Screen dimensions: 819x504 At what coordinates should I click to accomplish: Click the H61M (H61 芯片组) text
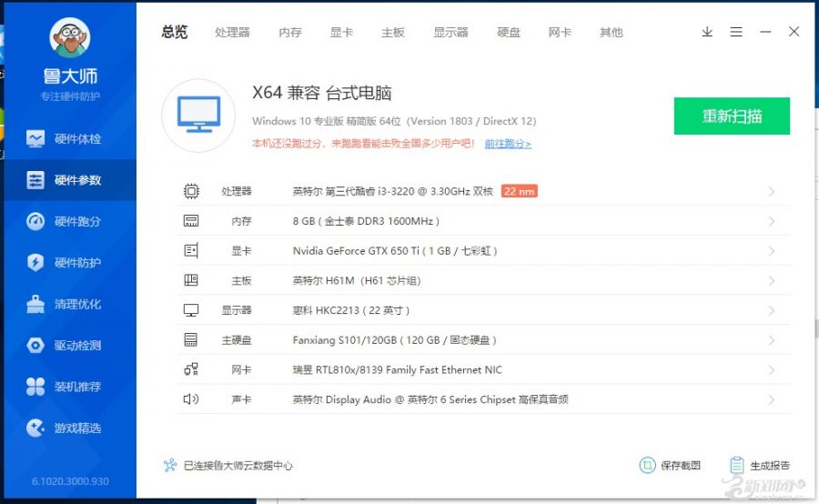point(357,280)
